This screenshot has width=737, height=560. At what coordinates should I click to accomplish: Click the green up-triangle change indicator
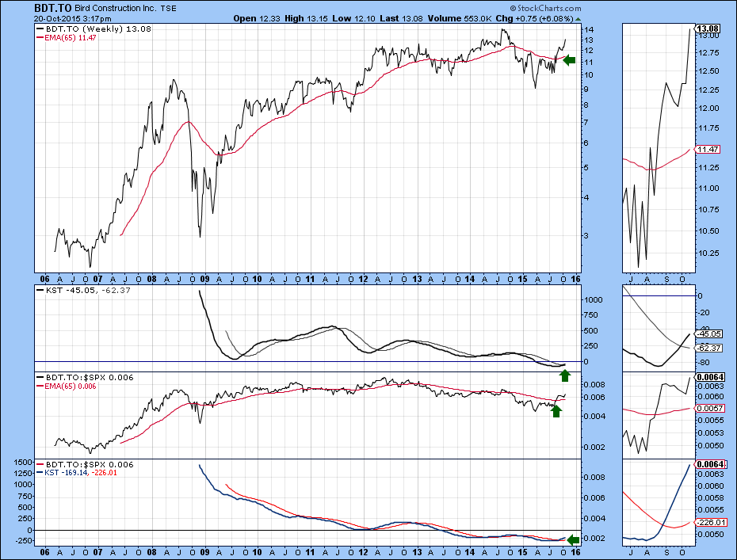(x=578, y=19)
